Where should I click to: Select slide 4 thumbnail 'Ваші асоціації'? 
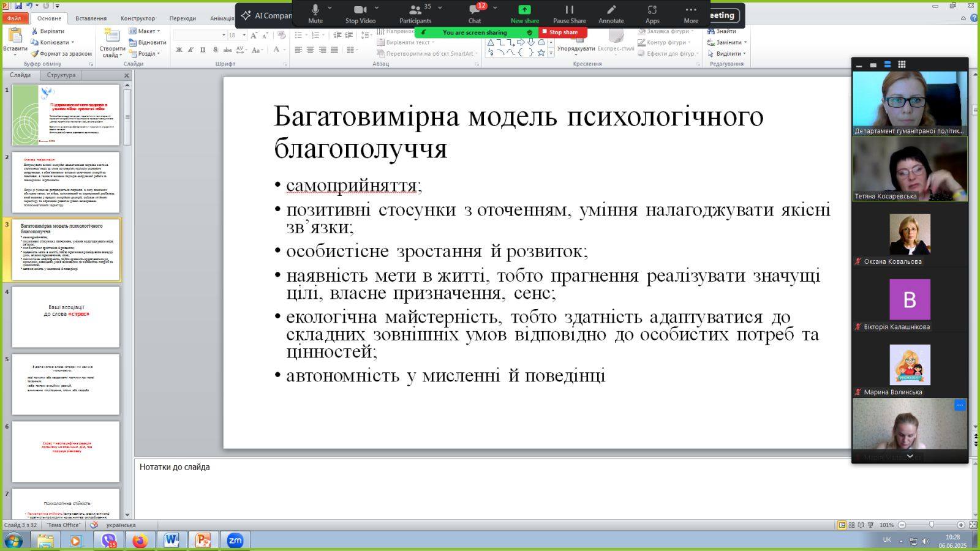(x=66, y=317)
